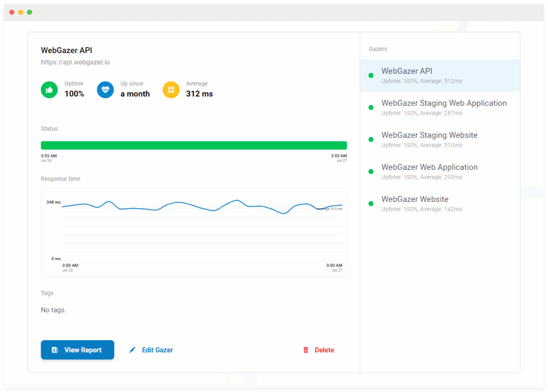Click the pencil icon beside Edit Gazer
This screenshot has width=548, height=392.
(132, 350)
